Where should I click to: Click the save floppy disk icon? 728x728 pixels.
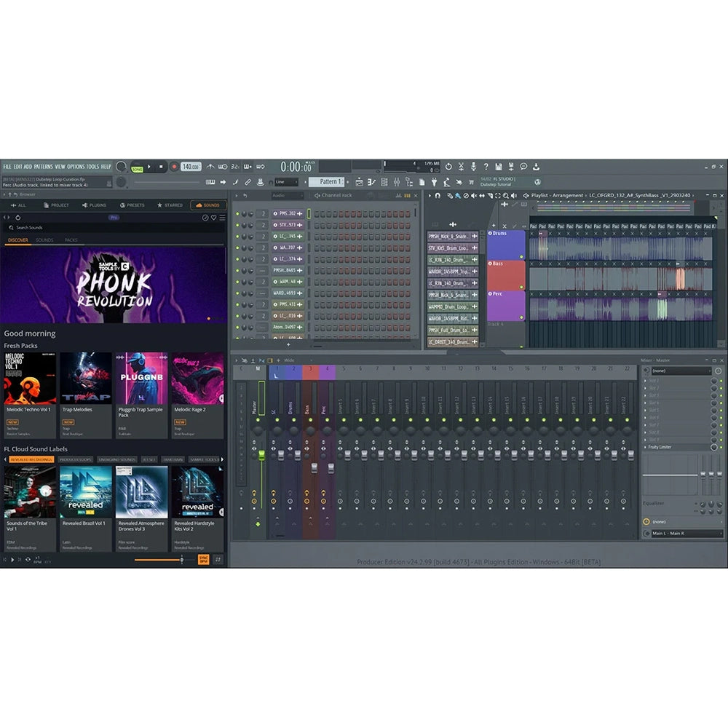[498, 166]
